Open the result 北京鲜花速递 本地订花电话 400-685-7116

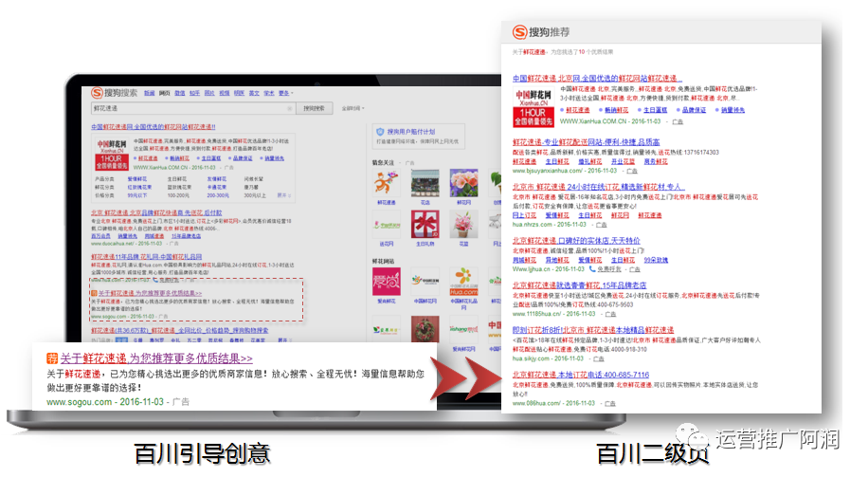[x=580, y=375]
